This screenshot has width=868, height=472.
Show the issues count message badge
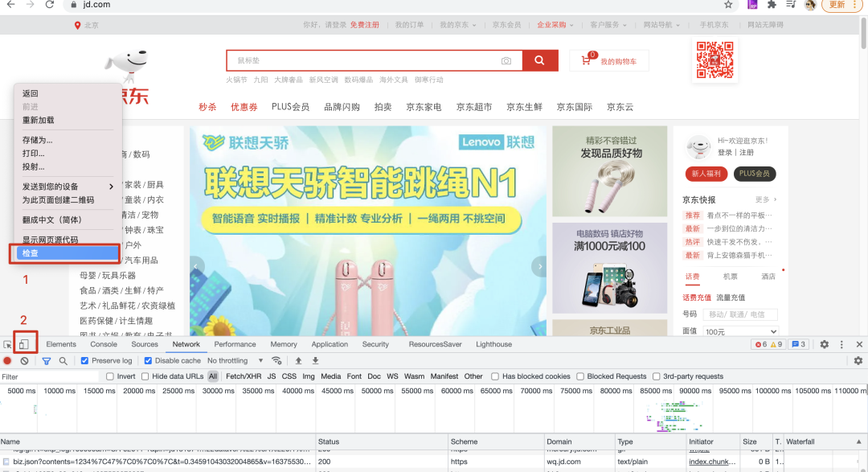coord(799,344)
